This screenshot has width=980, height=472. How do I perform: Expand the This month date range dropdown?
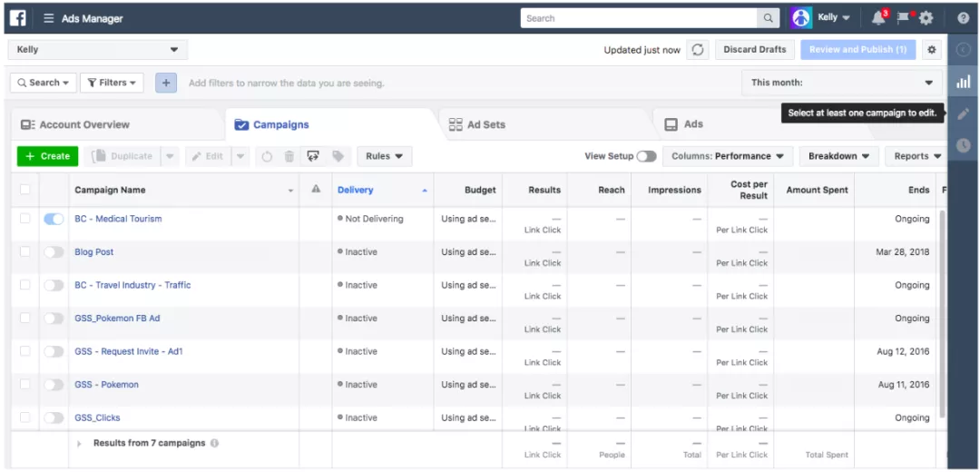841,83
